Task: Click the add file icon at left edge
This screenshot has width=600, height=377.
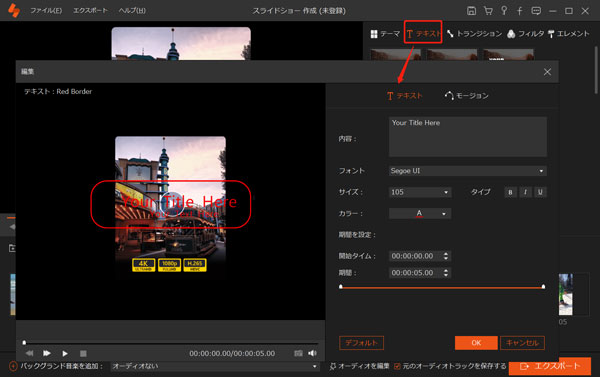Action: coord(12,248)
